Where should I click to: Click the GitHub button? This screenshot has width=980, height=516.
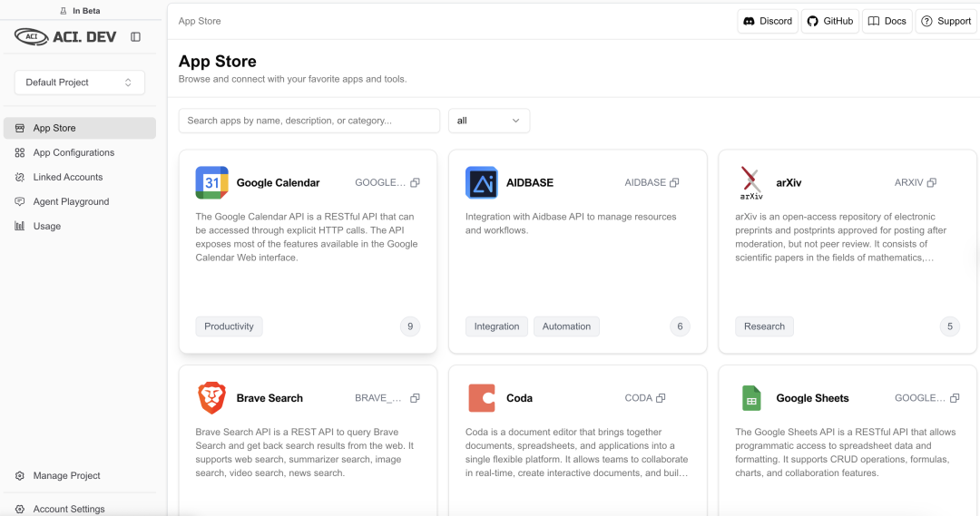(x=830, y=21)
